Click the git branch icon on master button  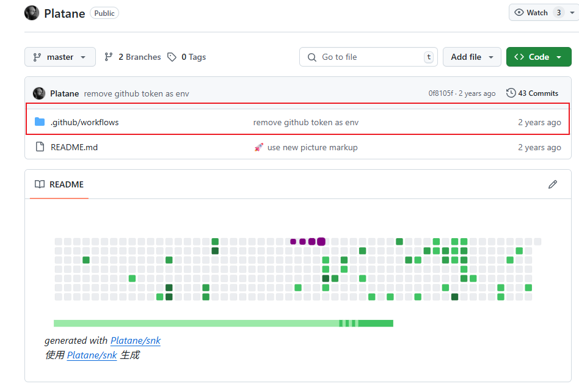(37, 57)
